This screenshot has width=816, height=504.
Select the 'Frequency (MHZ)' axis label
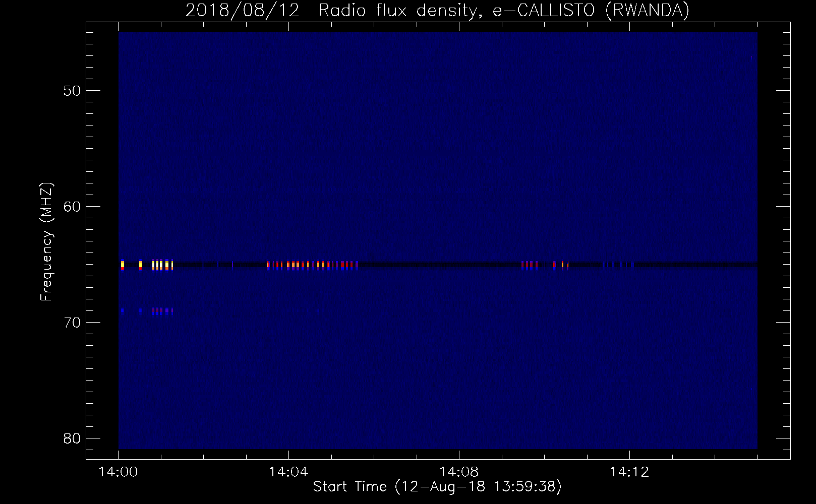pyautogui.click(x=46, y=242)
